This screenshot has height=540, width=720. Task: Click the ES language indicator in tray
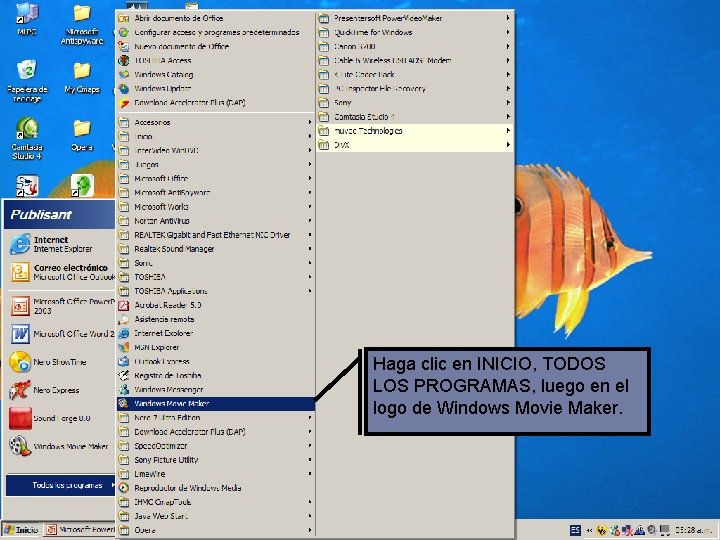[x=575, y=530]
